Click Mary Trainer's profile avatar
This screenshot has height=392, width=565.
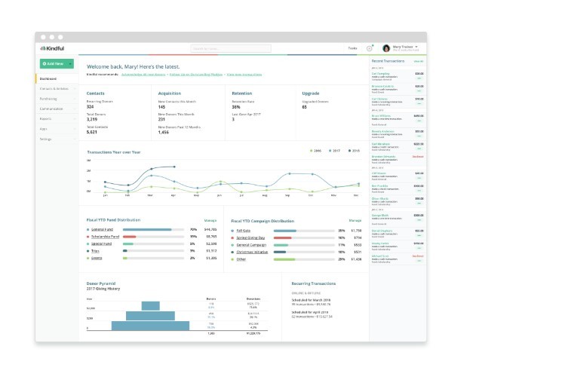[386, 48]
